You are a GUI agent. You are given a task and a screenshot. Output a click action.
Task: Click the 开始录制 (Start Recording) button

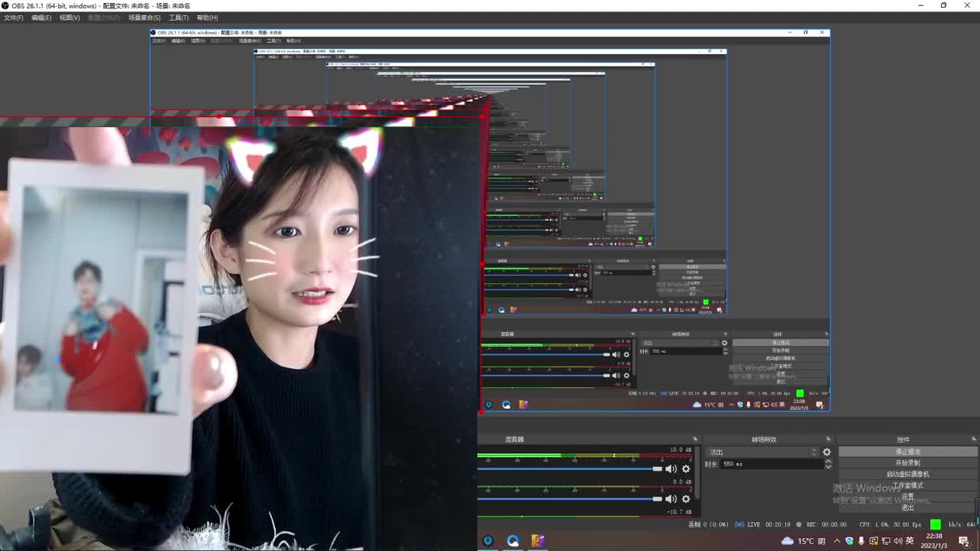(x=908, y=464)
